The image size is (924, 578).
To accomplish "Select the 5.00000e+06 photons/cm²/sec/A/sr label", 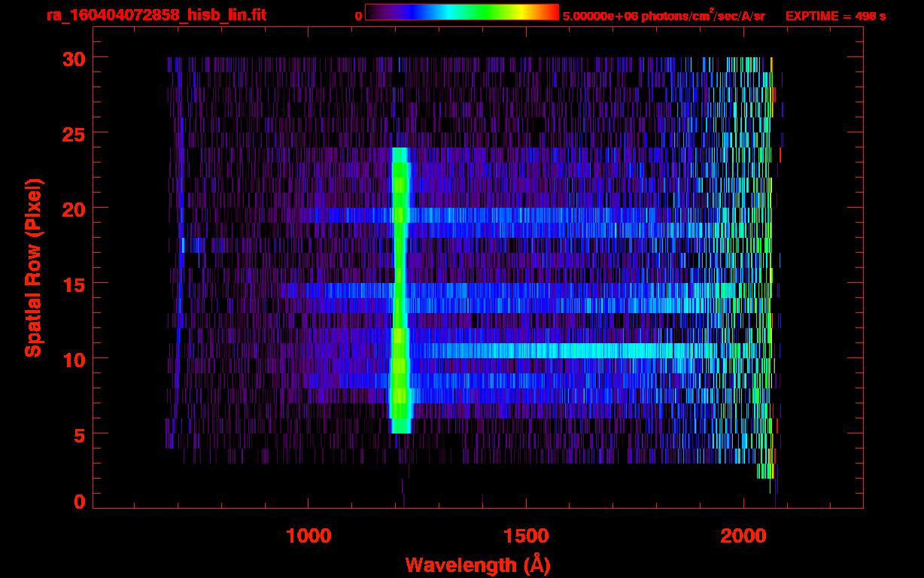I will [664, 15].
